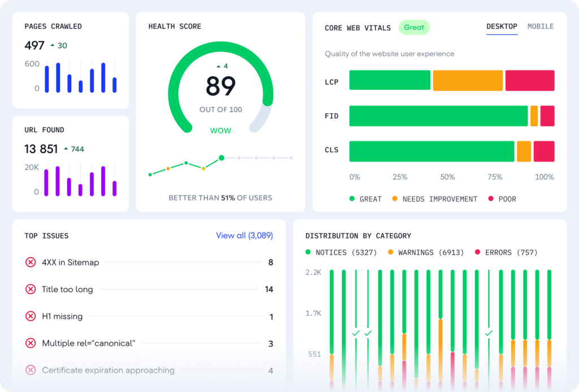Click the up arrow next to URL Found 744
Viewport: 579px width, 392px height.
click(x=66, y=149)
